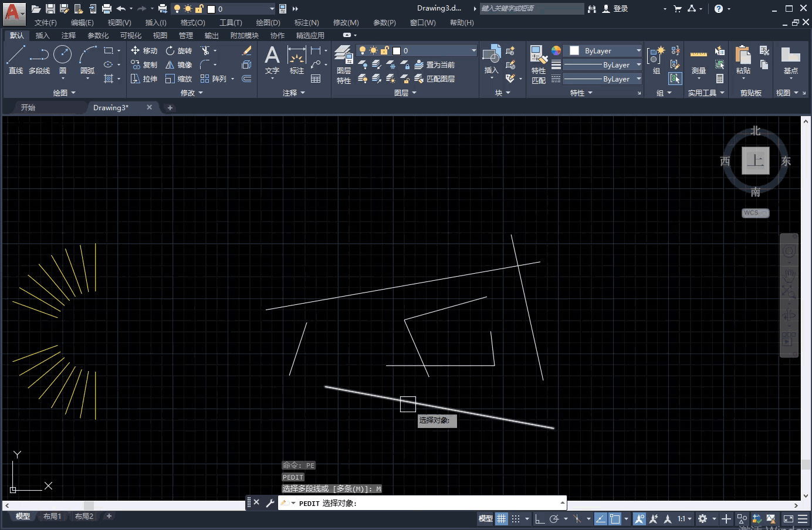
Task: Click the Copy (复制) tool
Action: pos(144,64)
